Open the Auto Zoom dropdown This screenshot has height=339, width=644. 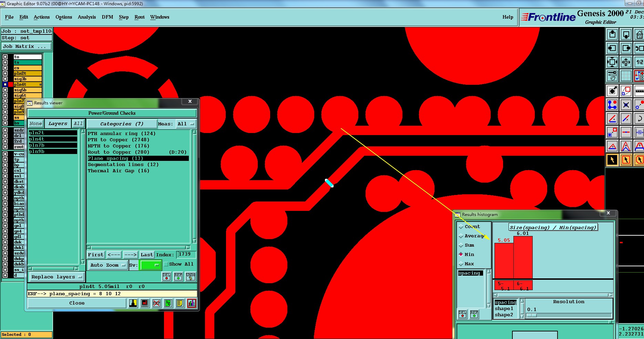coord(108,265)
